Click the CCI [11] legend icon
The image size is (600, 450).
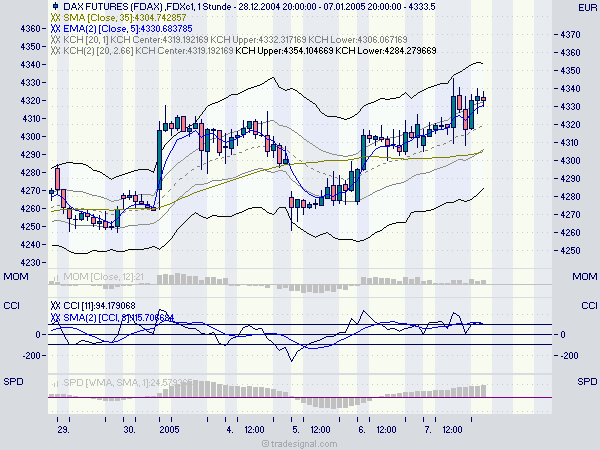[x=55, y=306]
